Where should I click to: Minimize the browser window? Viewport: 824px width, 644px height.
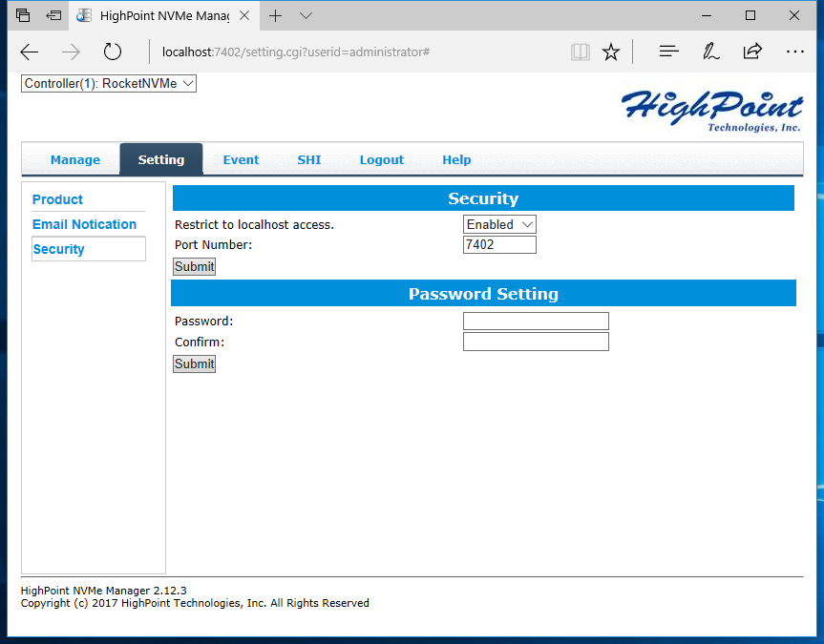707,16
